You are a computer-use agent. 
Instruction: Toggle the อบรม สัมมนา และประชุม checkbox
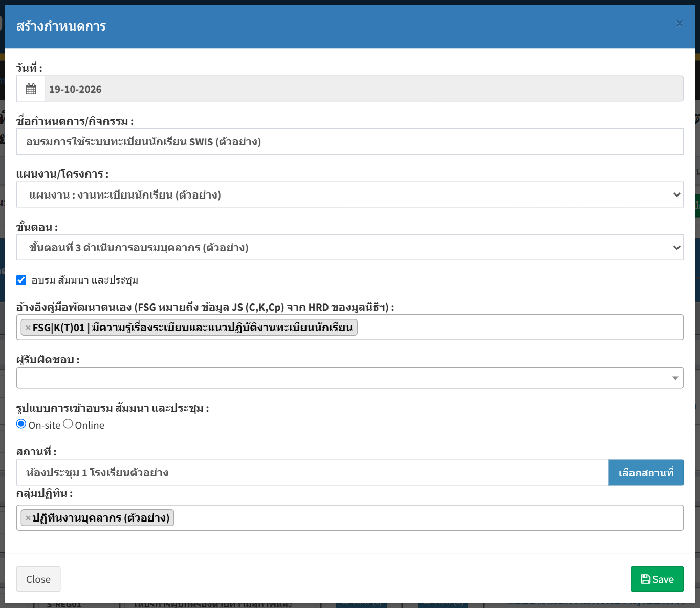pos(21,280)
